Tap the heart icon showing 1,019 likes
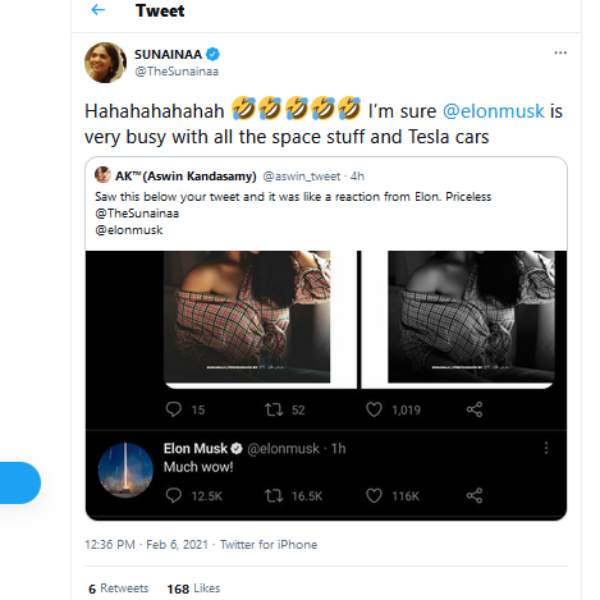 click(x=374, y=409)
